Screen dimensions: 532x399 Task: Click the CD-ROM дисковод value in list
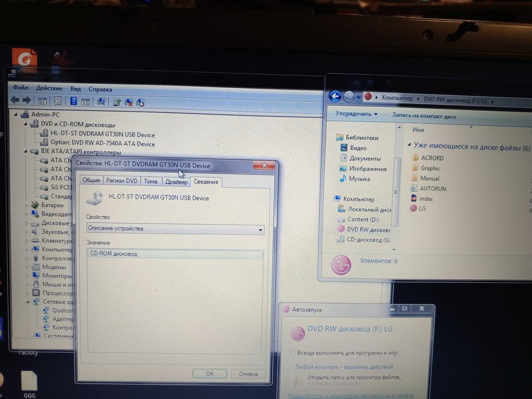tap(175, 254)
